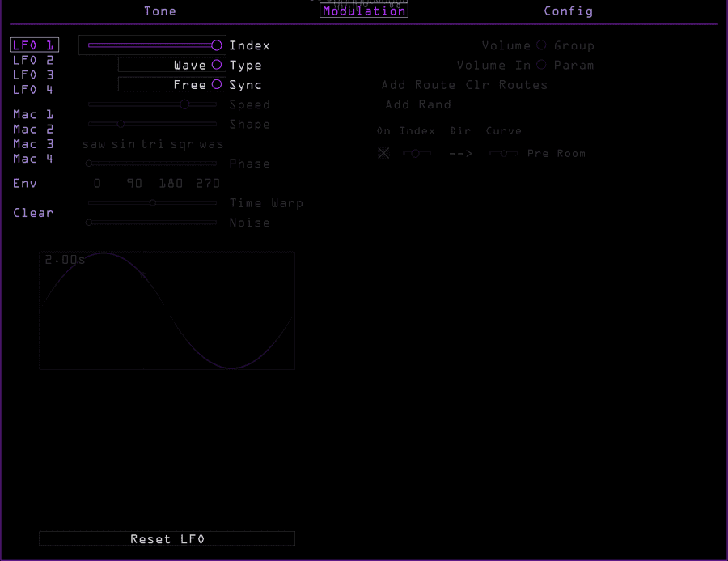This screenshot has height=561, width=728.
Task: Set phase to 0 degrees
Action: (x=97, y=183)
